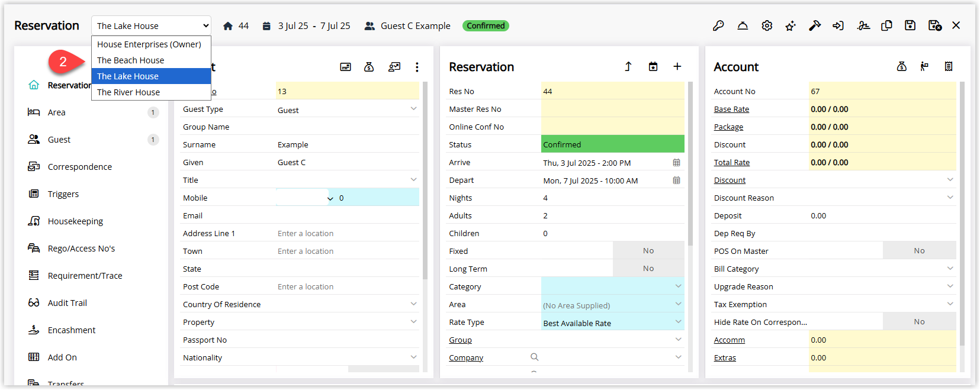
Task: Click the Group link in Reservation panel
Action: pos(460,340)
